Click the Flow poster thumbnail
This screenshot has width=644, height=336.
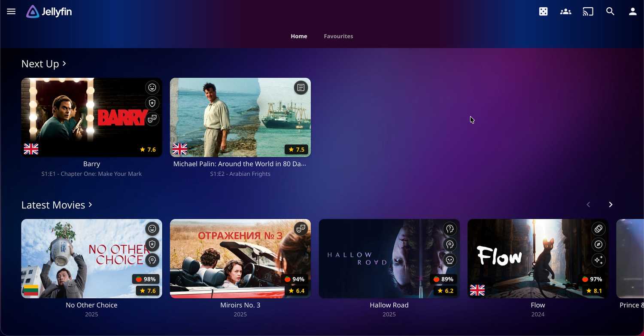[538, 259]
